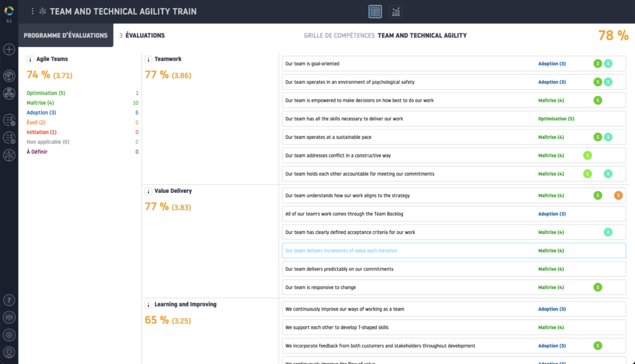Click the user profile icon at bottom
This screenshot has height=364, width=635.
[x=9, y=352]
